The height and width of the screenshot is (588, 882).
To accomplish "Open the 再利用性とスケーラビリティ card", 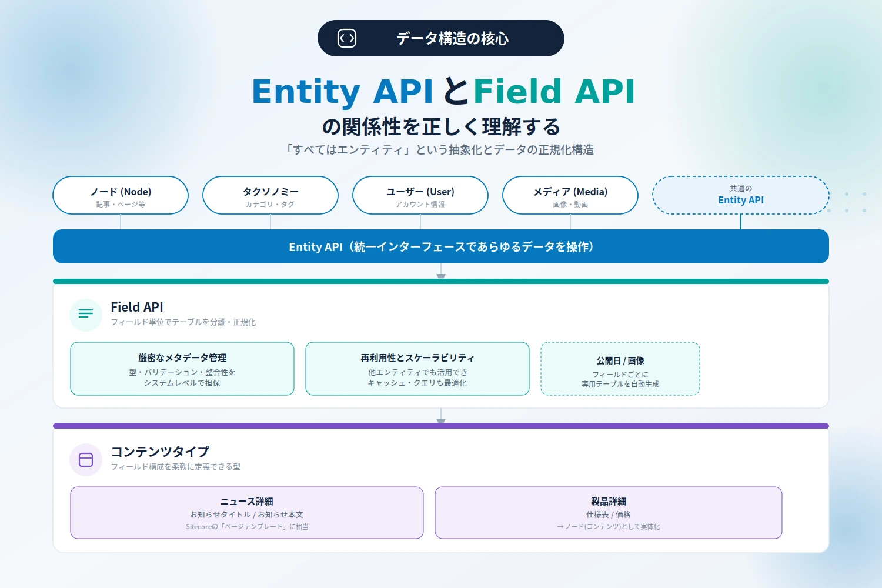I will click(417, 369).
